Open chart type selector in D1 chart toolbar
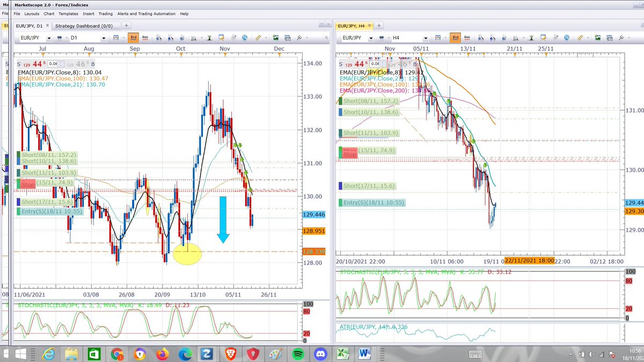This screenshot has height=362, width=644. [x=116, y=38]
